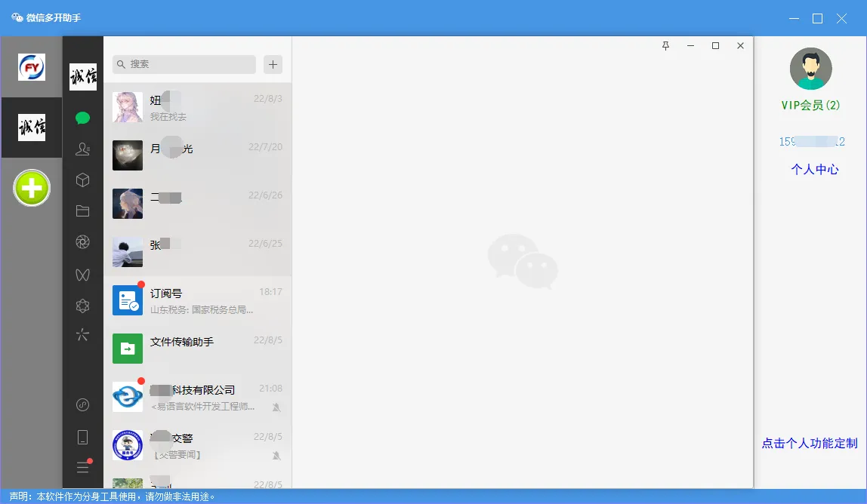Open the phone mode icon in sidebar
Viewport: 867px width, 504px height.
(83, 436)
